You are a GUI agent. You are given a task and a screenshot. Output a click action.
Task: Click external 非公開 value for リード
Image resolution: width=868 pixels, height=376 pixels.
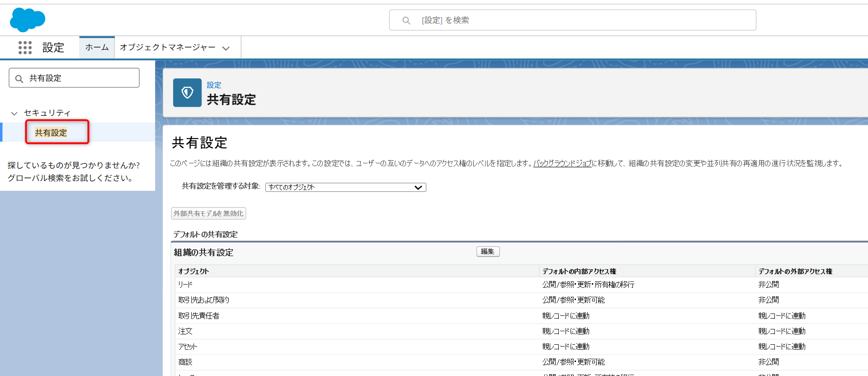tap(769, 285)
